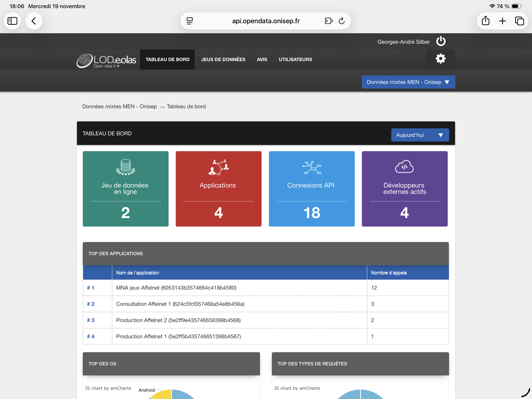The height and width of the screenshot is (399, 532).
Task: Open the Safari share icon
Action: pyautogui.click(x=485, y=21)
